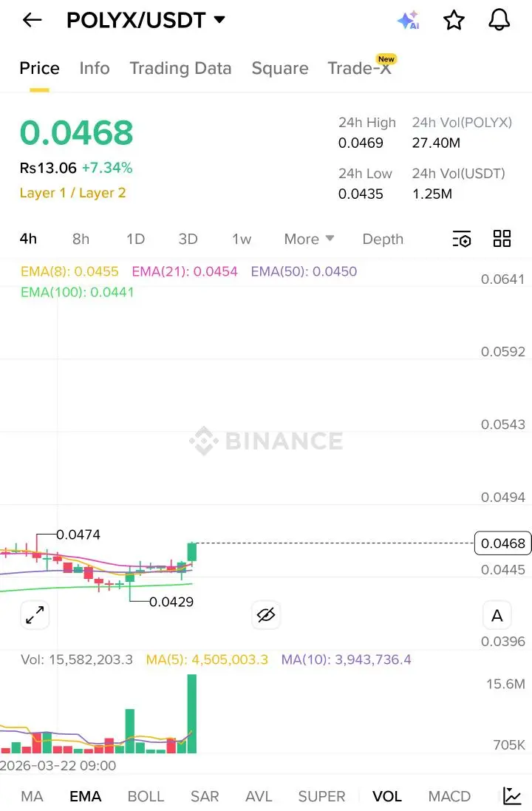Enable the BOLL indicator
The width and height of the screenshot is (532, 811).
tap(146, 796)
